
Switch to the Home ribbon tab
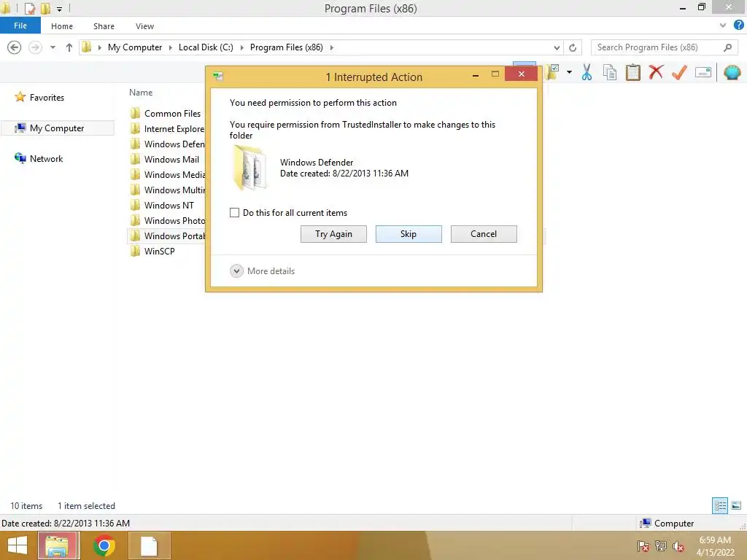[62, 26]
